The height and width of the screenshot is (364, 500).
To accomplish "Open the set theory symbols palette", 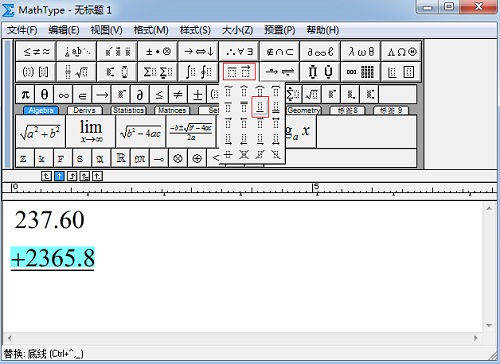I will coord(280,51).
